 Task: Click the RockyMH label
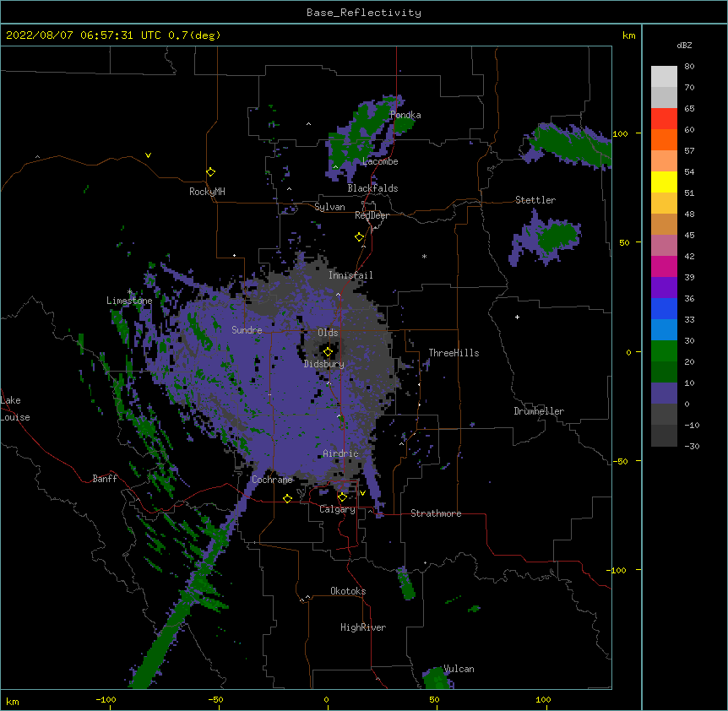[x=207, y=192]
